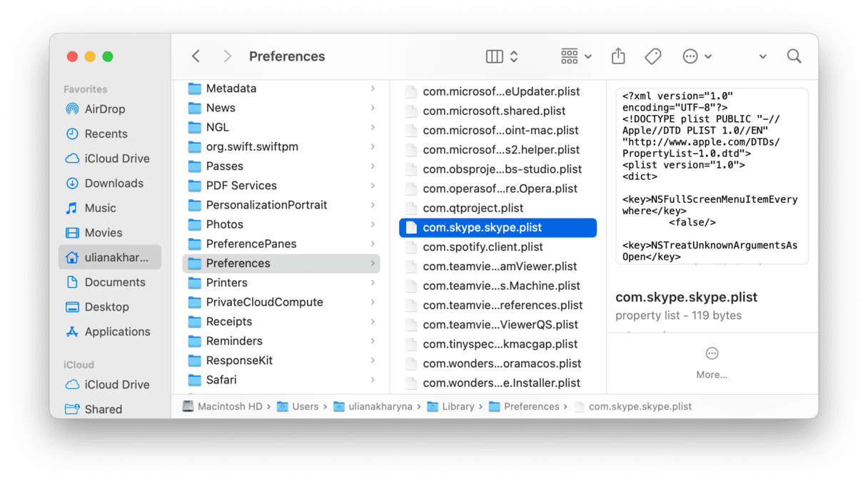This screenshot has width=868, height=484.
Task: Select the com.spotify.client.plist file
Action: tap(483, 247)
